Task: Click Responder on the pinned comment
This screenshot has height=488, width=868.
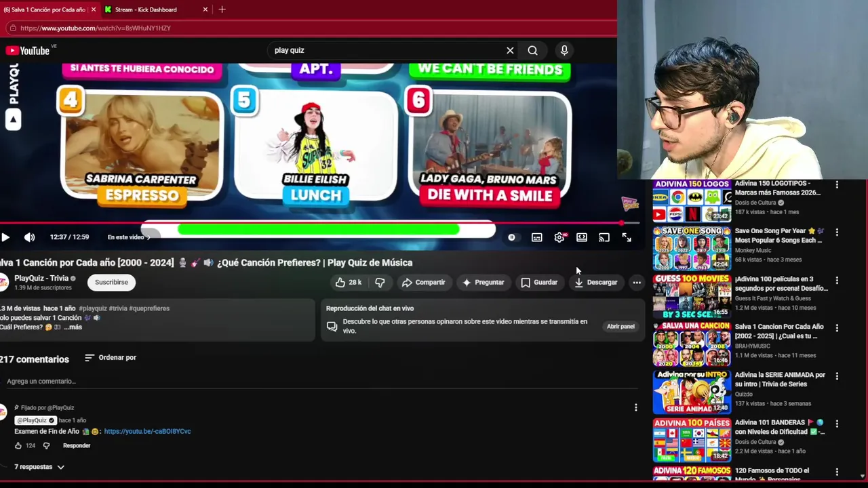Action: [77, 446]
